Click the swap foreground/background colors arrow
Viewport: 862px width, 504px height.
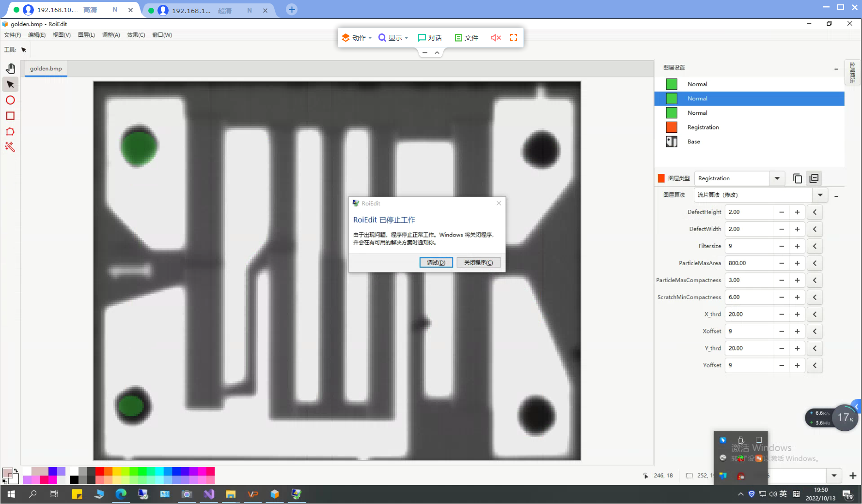click(x=16, y=471)
